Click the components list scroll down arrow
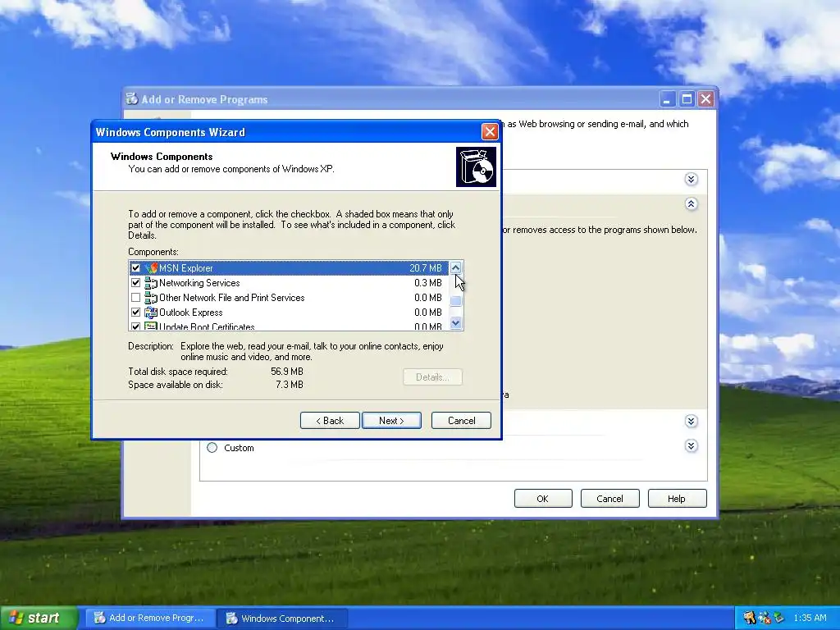The width and height of the screenshot is (840, 630). 456,323
